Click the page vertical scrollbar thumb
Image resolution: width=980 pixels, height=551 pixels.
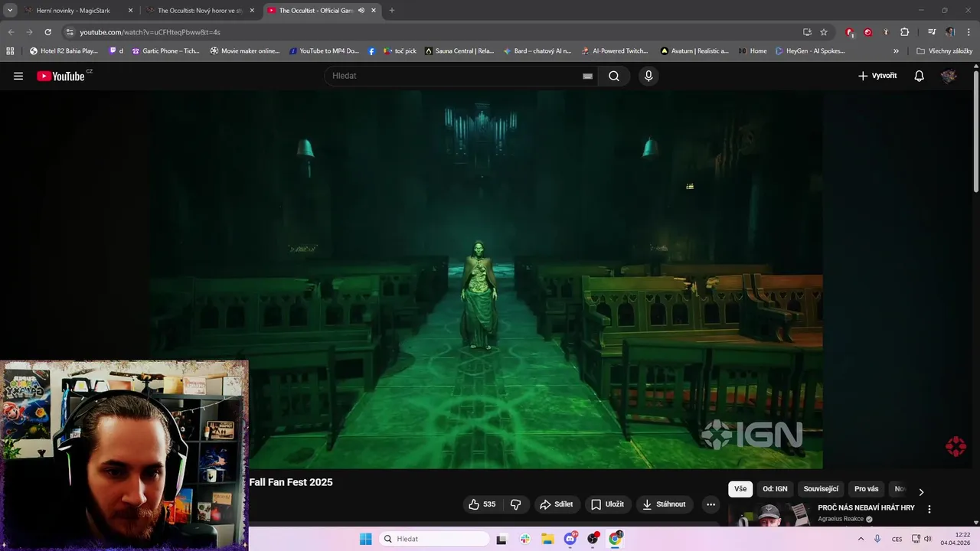pyautogui.click(x=976, y=130)
